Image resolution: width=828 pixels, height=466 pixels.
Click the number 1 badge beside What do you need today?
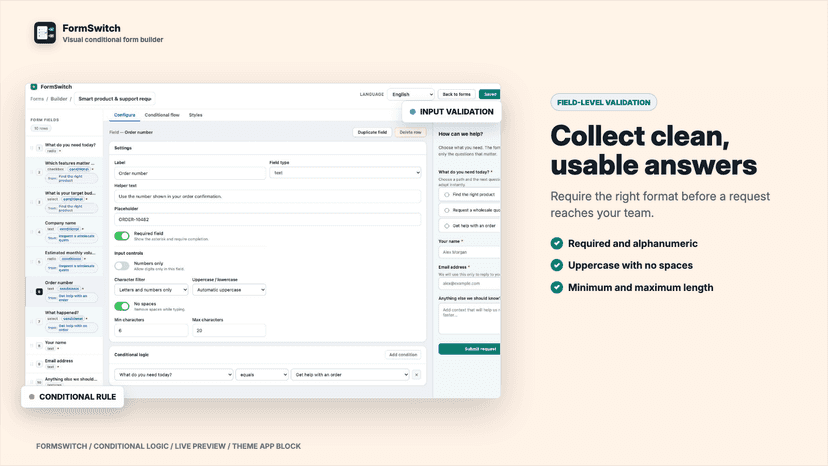coord(39,148)
